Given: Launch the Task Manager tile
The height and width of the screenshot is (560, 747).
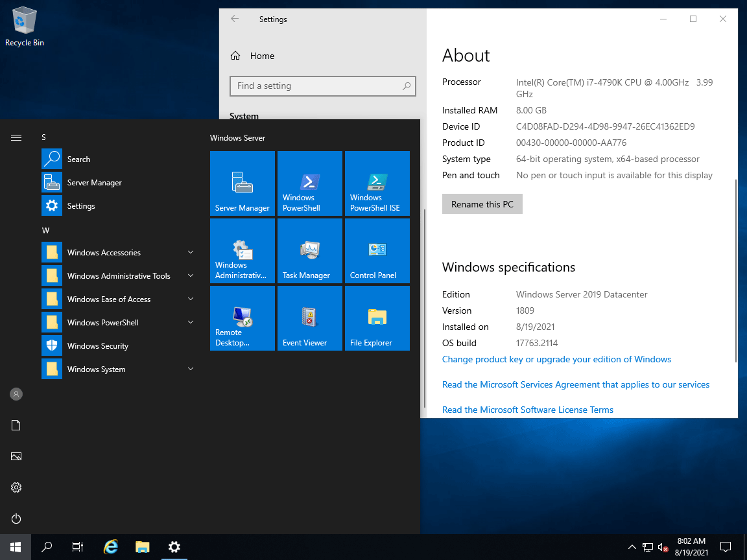Looking at the screenshot, I should 310,251.
